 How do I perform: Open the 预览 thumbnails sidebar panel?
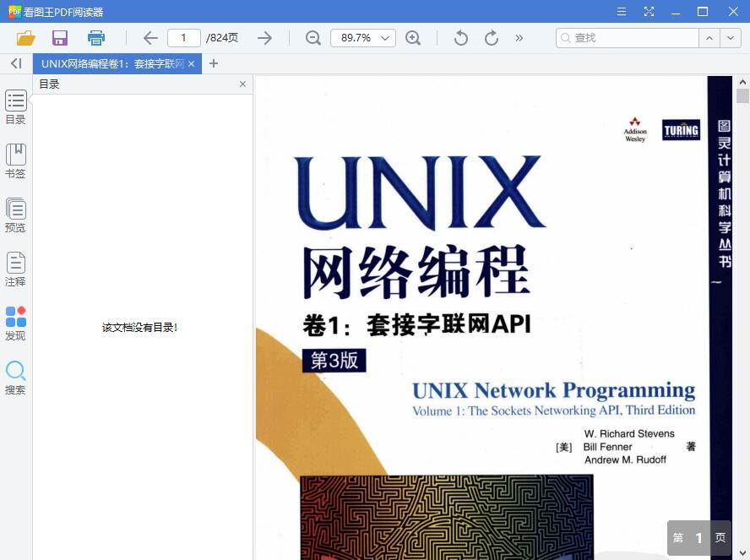(16, 215)
